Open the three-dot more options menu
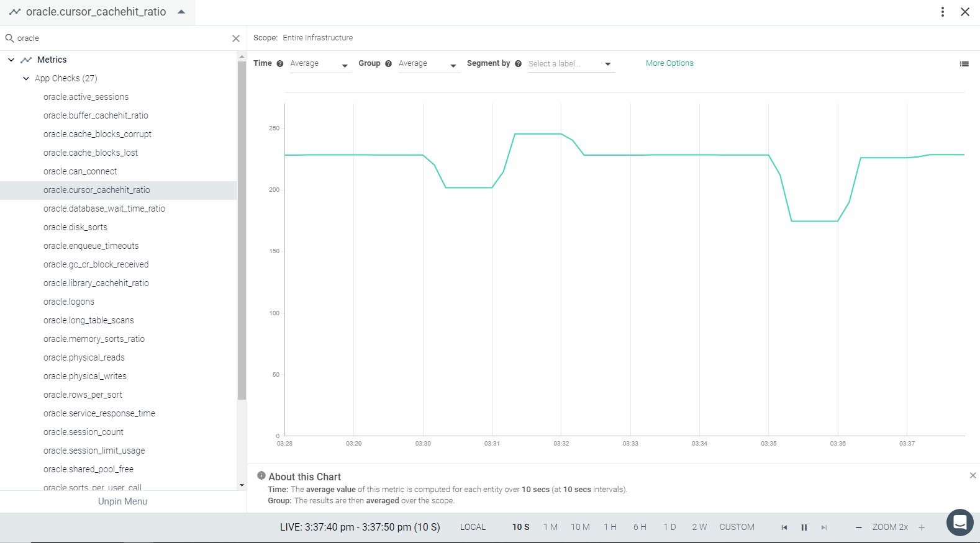 click(943, 12)
